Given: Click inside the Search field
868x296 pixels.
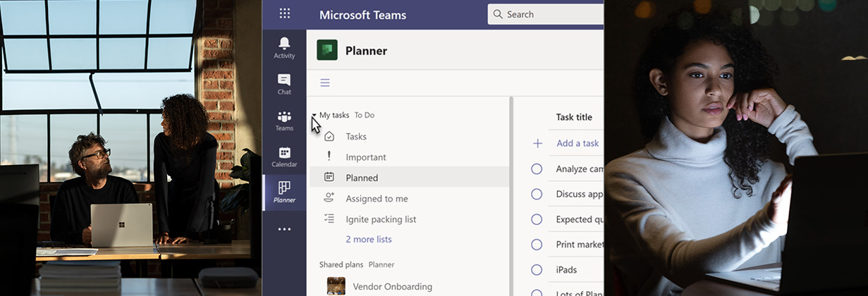Looking at the screenshot, I should click(546, 14).
